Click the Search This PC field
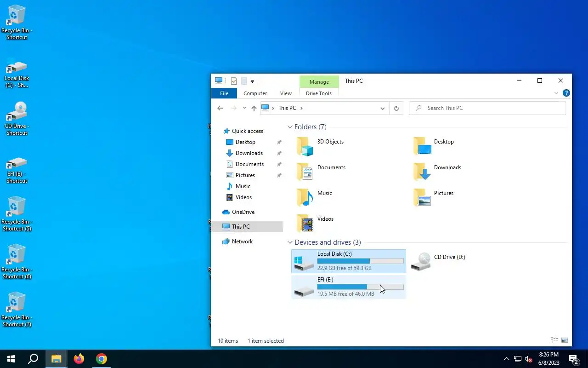The image size is (588, 368). tap(487, 108)
